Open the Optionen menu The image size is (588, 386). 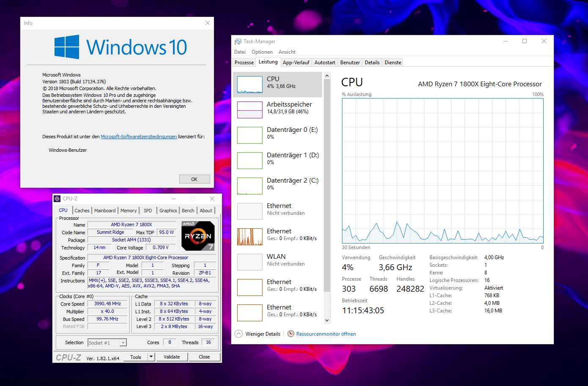(262, 52)
